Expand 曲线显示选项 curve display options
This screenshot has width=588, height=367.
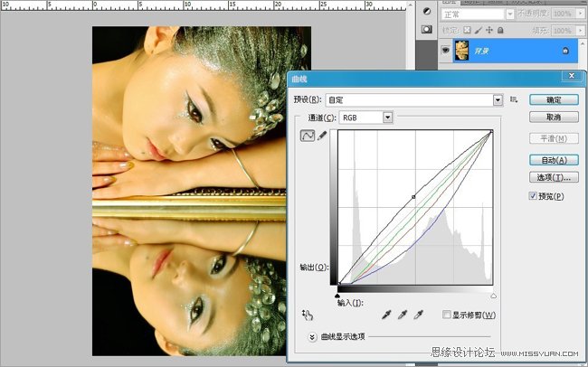click(313, 336)
